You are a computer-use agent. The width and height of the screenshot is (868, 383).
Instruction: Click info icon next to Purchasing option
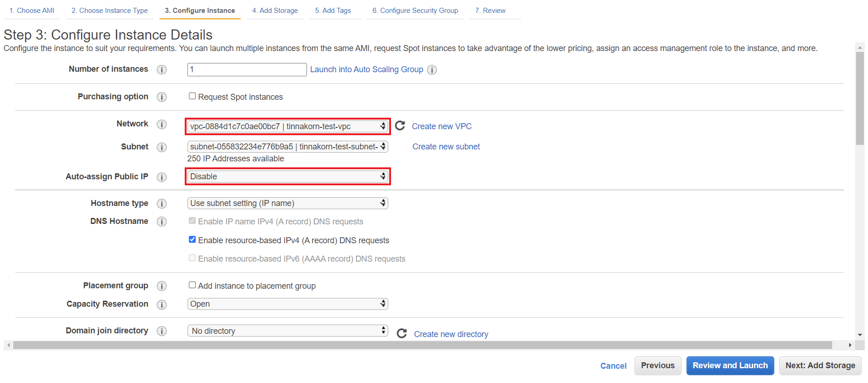[162, 97]
